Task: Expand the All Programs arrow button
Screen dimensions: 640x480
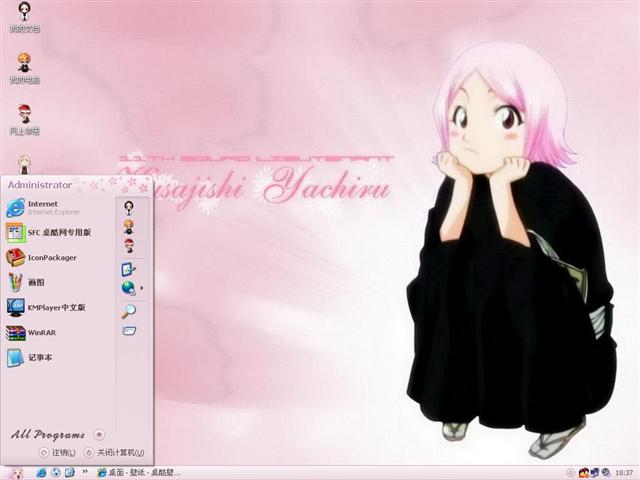Action: point(99,435)
